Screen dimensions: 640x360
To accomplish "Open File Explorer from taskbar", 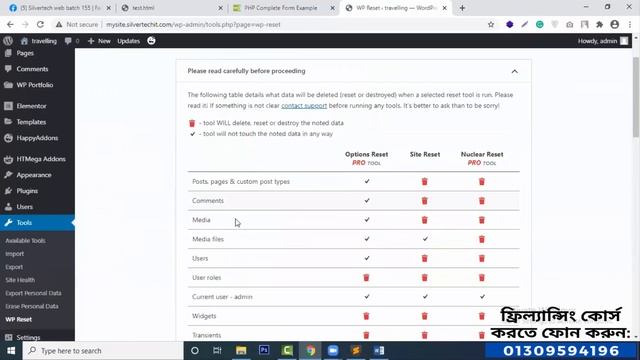I will coord(241,351).
